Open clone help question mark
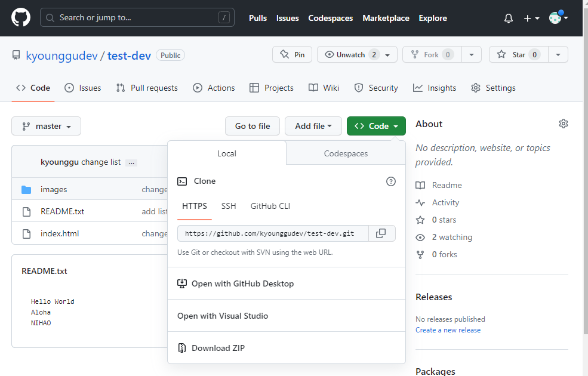 391,181
